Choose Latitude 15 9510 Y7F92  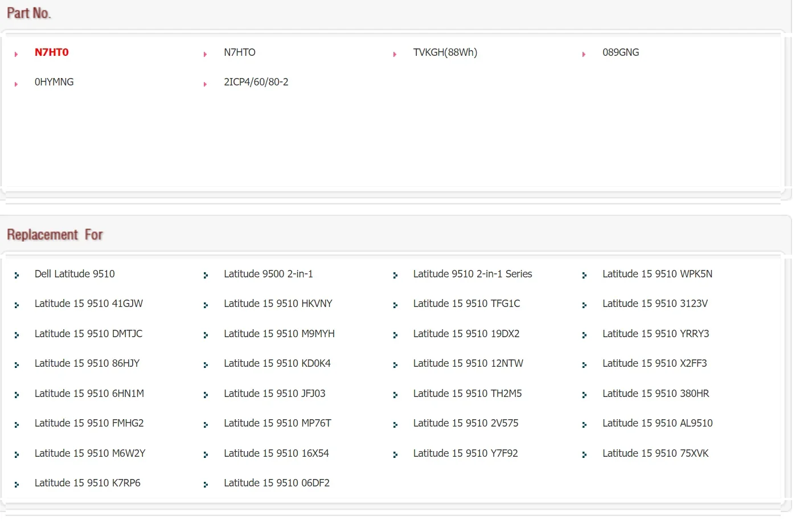466,453
